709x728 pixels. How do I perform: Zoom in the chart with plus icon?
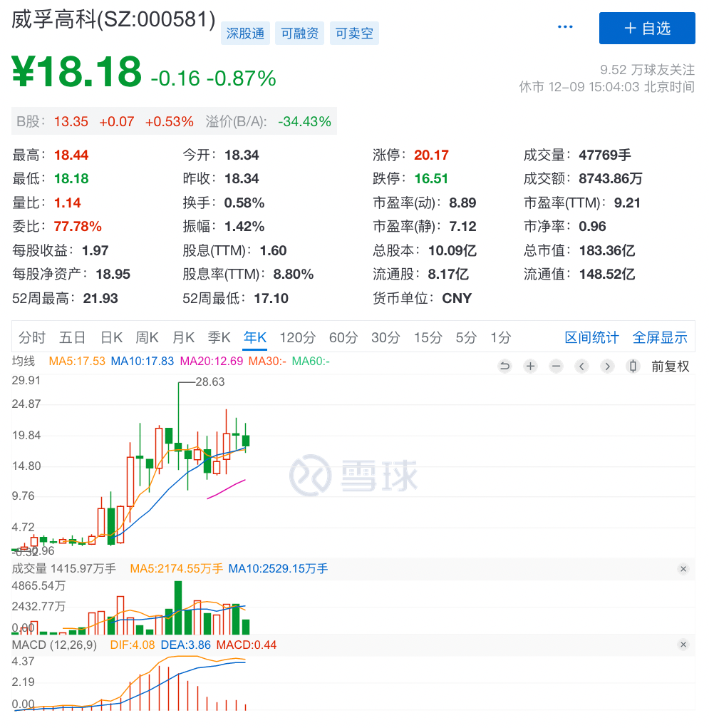(530, 366)
